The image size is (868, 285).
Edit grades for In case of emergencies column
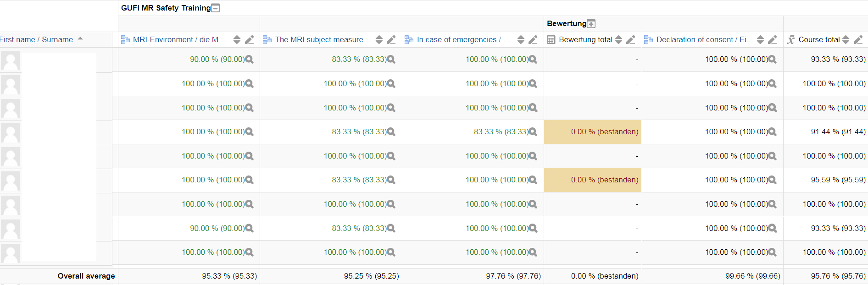point(533,40)
